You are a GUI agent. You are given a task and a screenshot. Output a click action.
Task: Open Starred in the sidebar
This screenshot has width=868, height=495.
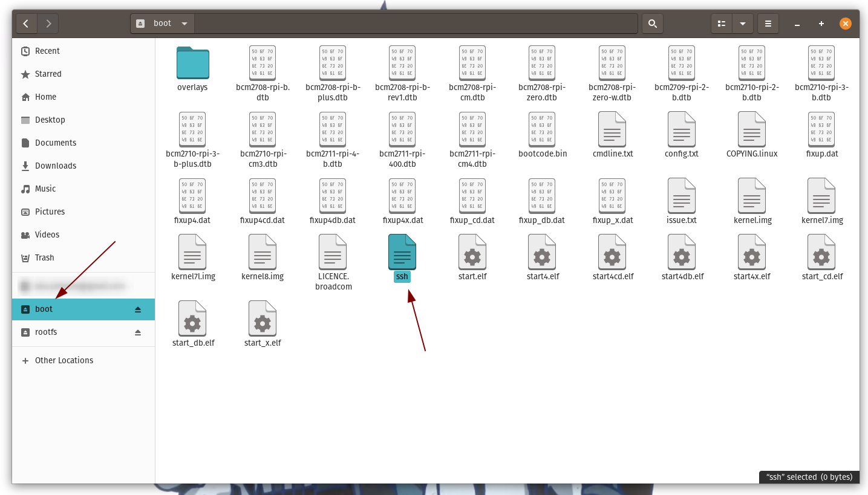coord(48,74)
